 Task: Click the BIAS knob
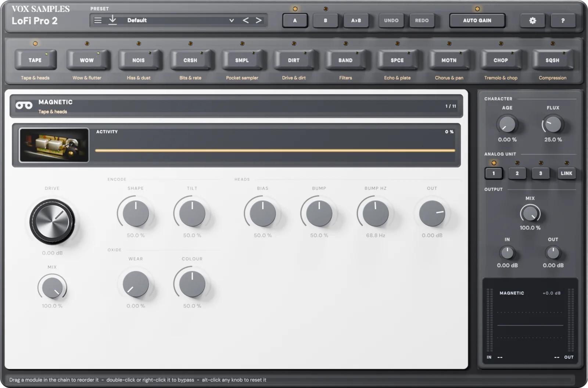point(263,213)
